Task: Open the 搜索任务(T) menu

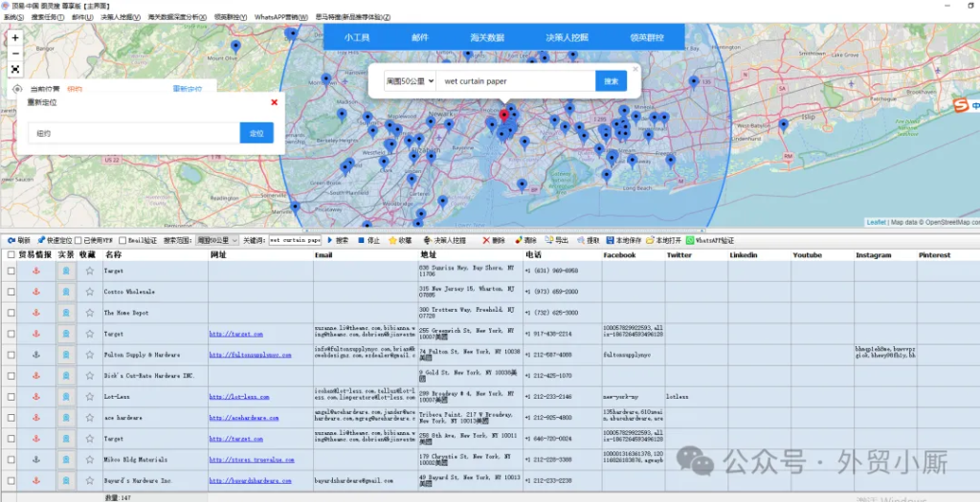Action: (x=47, y=17)
